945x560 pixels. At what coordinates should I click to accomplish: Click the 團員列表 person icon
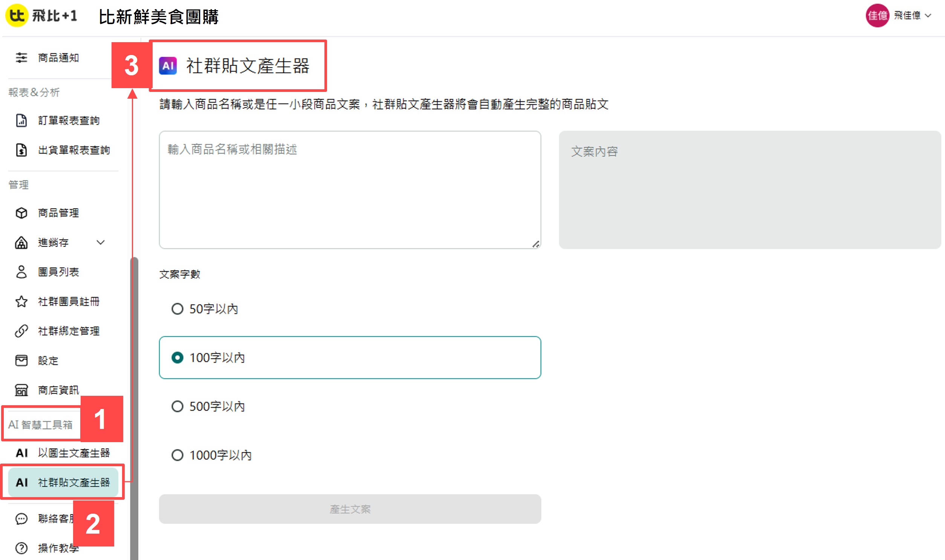point(21,272)
